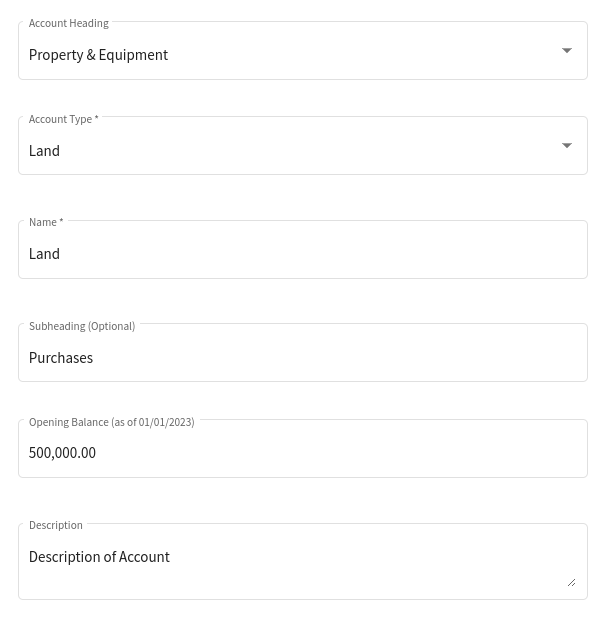Click the Opening Balance (as of 01/01/2023) label
Screen dimensions: 604x622
112,422
